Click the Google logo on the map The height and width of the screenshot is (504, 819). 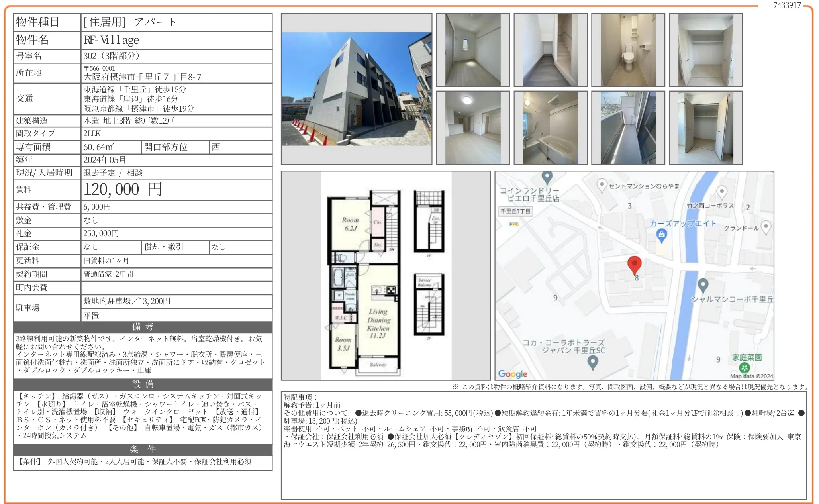pos(513,374)
